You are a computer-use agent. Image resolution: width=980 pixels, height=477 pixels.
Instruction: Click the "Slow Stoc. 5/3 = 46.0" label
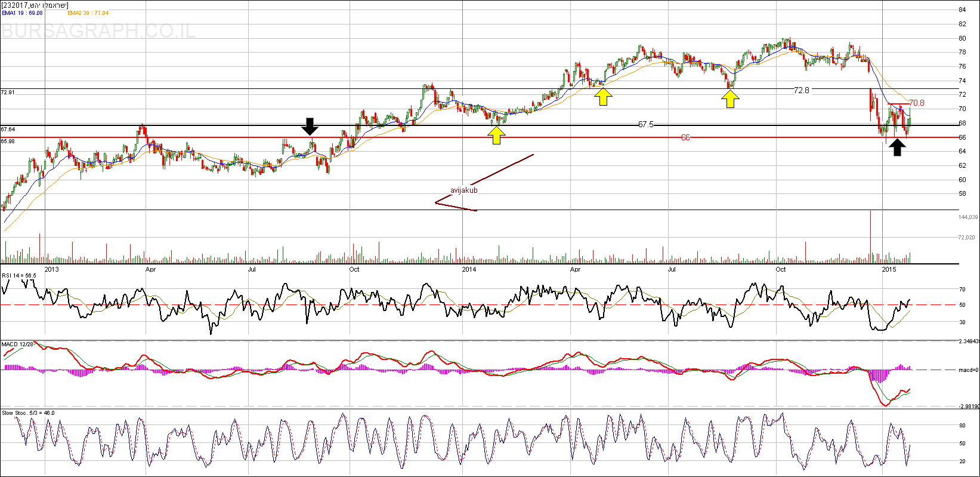click(28, 413)
